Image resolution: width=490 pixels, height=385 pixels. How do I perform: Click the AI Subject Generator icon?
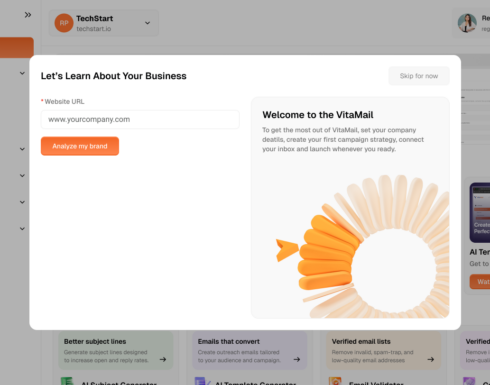point(67,381)
